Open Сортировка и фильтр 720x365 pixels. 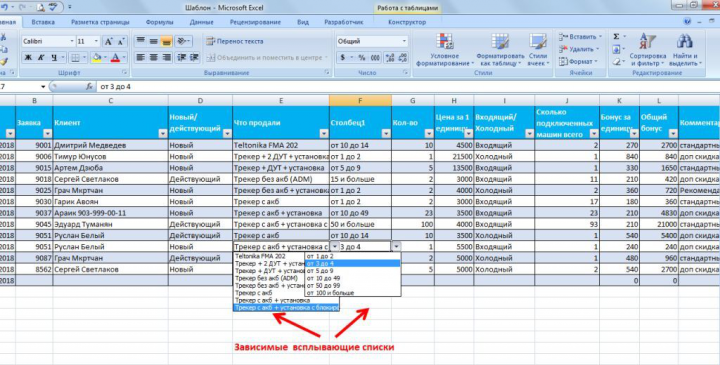tap(647, 50)
